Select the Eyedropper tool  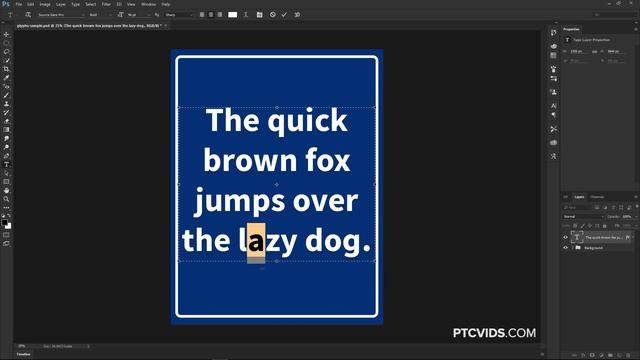(x=6, y=78)
